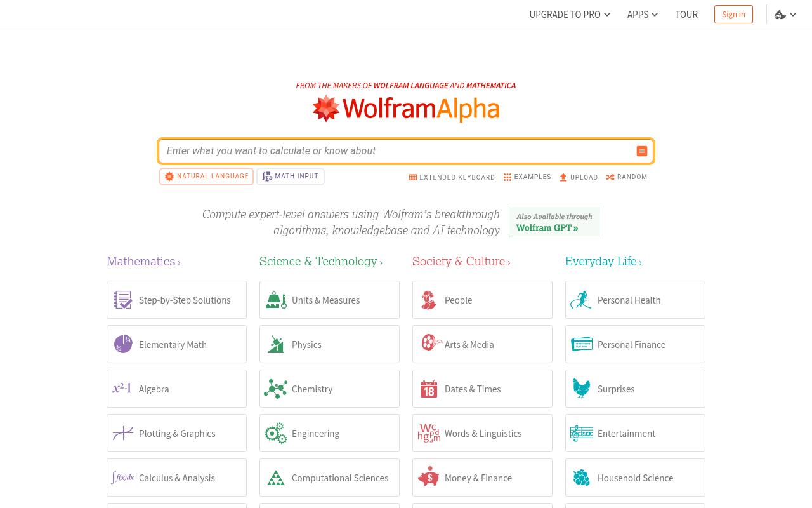Enable Natural Language input mode

206,176
